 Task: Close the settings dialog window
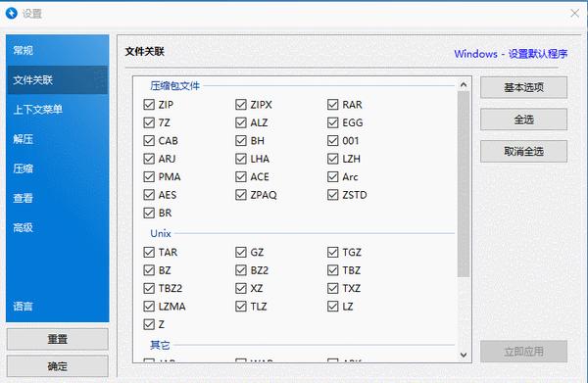coord(574,14)
